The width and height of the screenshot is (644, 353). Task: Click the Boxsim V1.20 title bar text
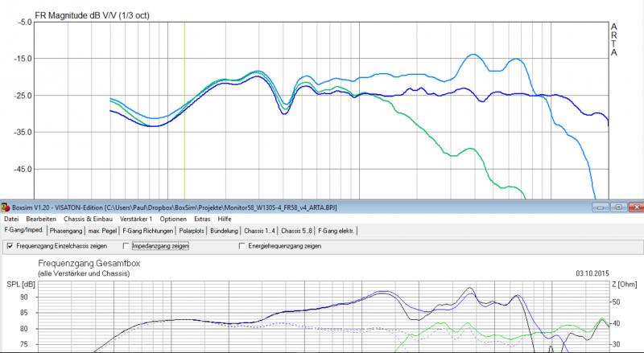(x=175, y=207)
